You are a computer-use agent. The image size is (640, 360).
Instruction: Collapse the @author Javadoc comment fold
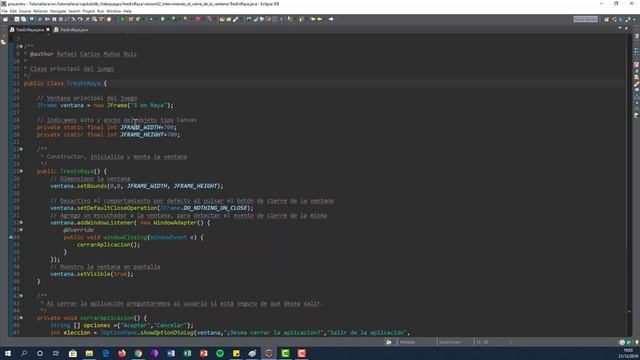(21, 47)
